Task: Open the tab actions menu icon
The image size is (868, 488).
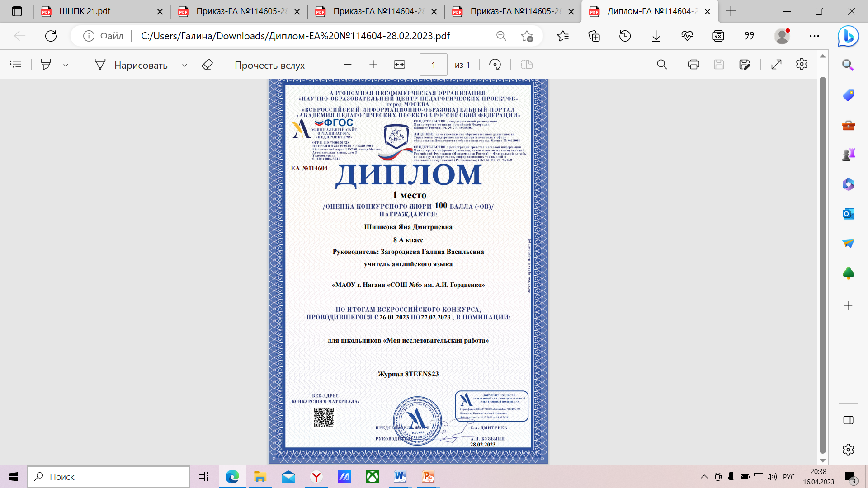Action: coord(17,11)
